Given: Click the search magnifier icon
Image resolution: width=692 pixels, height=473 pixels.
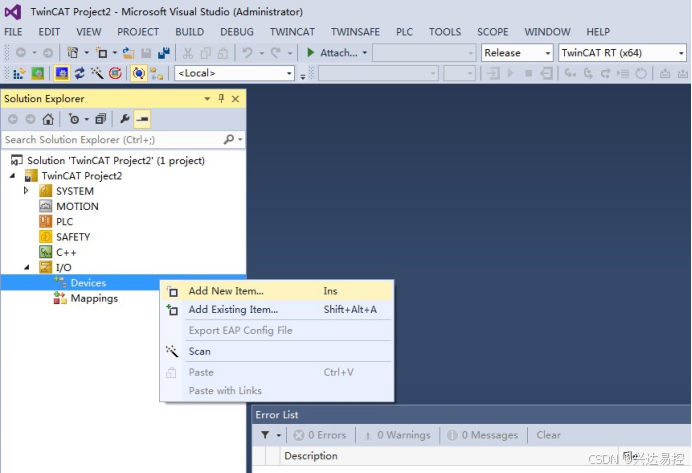Looking at the screenshot, I should (229, 139).
